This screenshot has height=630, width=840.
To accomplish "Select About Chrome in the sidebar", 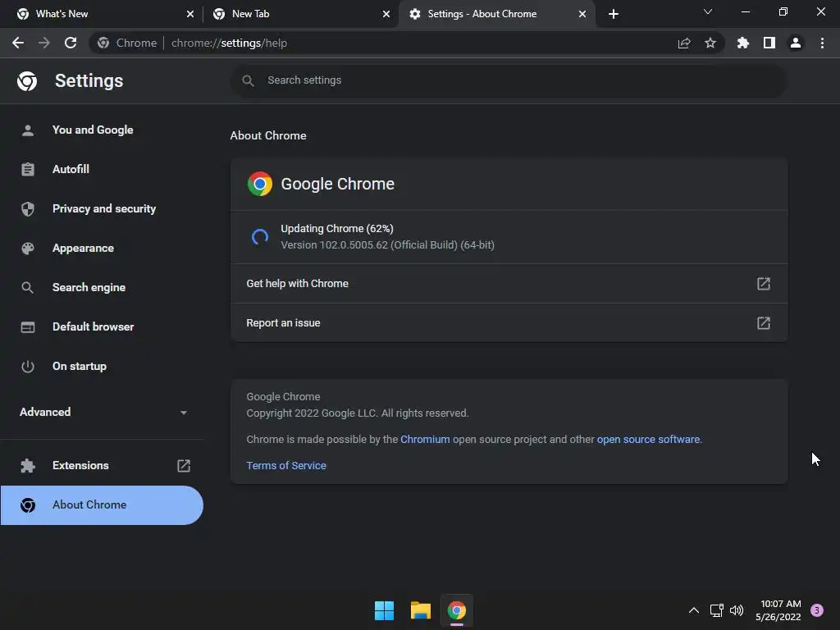I will [x=102, y=505].
